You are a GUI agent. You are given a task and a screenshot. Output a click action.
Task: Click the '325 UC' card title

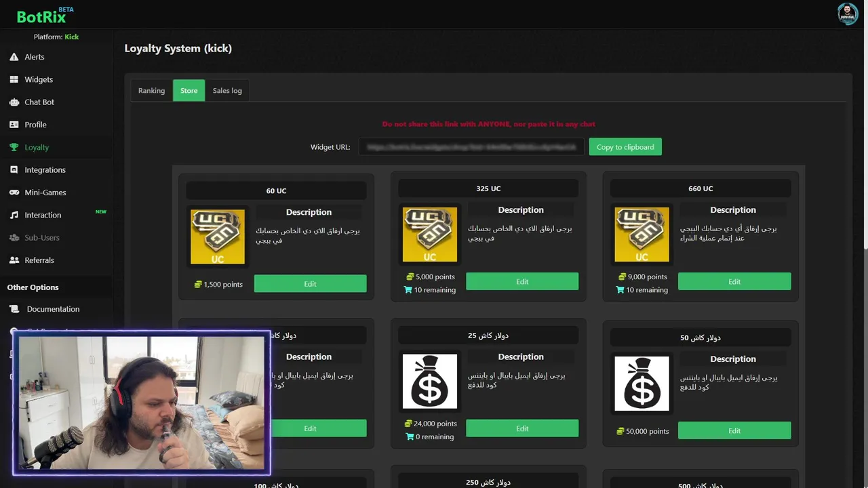pyautogui.click(x=488, y=188)
